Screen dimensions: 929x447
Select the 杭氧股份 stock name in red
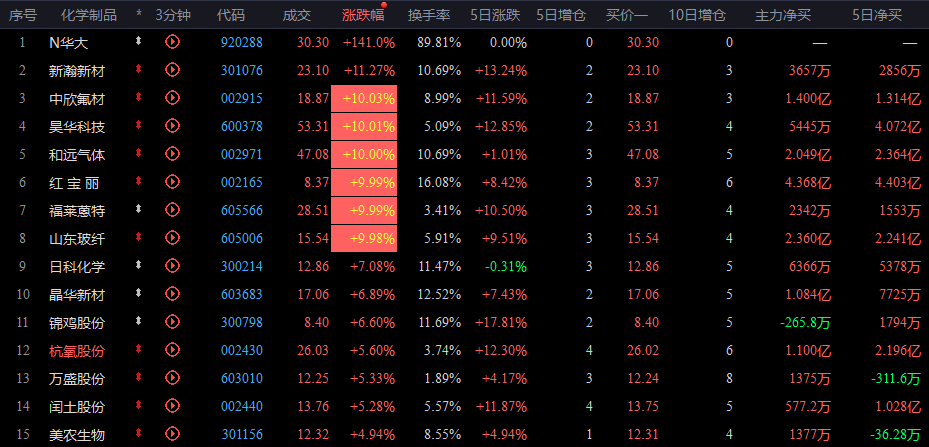[77, 350]
